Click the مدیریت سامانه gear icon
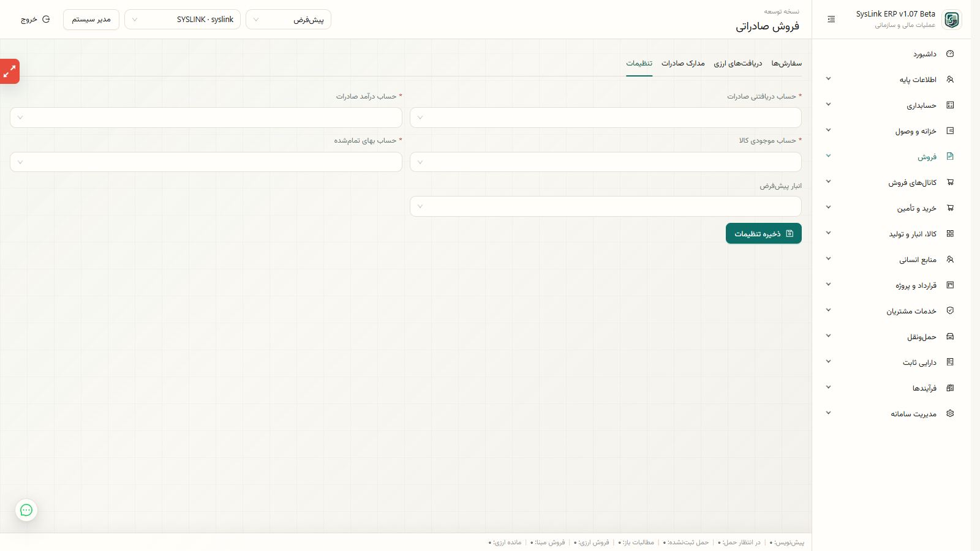 pos(950,414)
